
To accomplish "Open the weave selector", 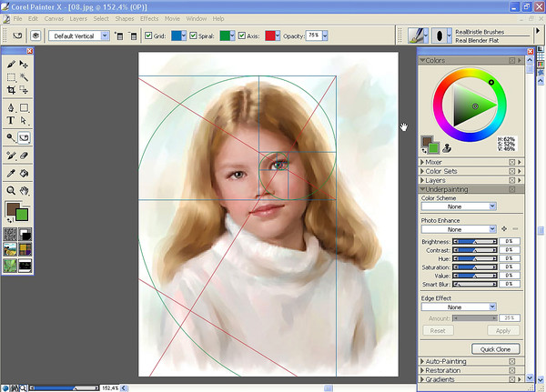I will click(25, 250).
